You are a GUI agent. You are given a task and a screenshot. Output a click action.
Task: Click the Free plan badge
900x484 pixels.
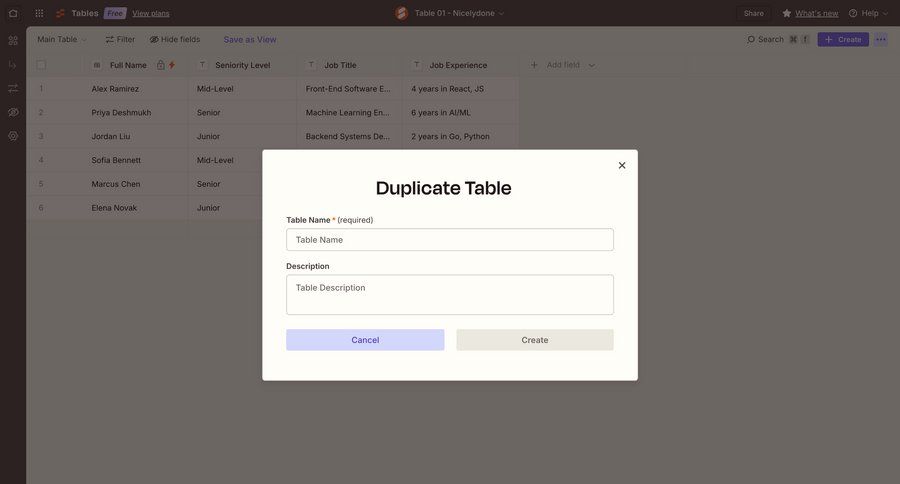point(115,13)
